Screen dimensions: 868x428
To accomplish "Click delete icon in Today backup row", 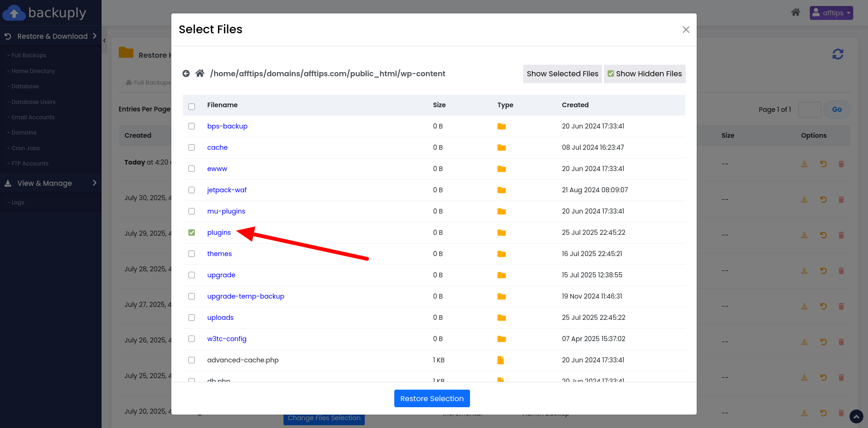I will [841, 164].
